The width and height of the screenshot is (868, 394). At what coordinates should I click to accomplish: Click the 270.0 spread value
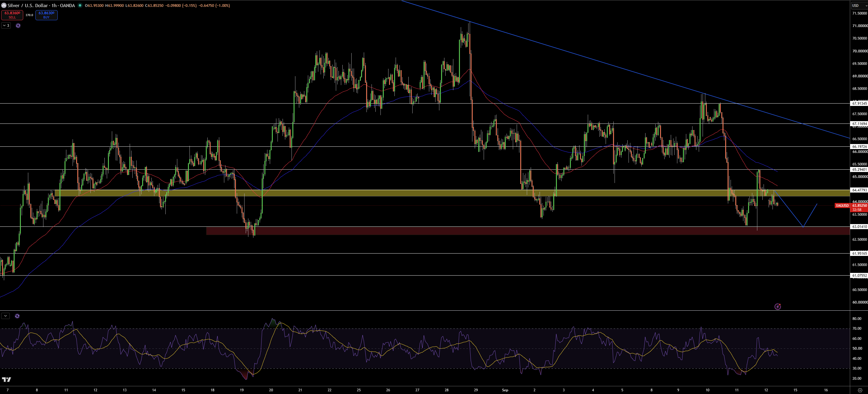[29, 15]
